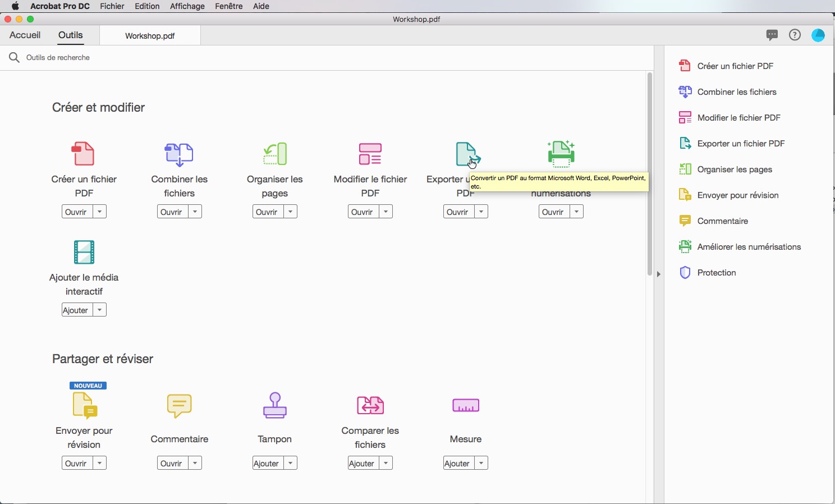This screenshot has height=504, width=835.
Task: Click the help question mark icon
Action: pyautogui.click(x=795, y=35)
